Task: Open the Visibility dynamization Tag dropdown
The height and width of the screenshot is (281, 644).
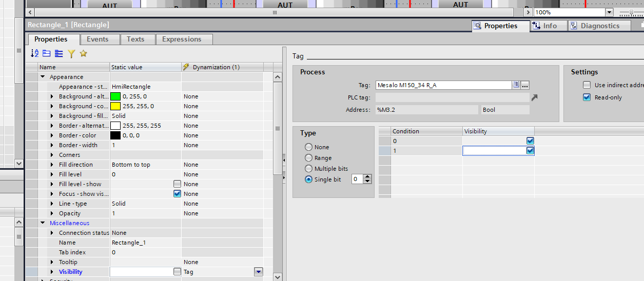Action: (x=259, y=272)
